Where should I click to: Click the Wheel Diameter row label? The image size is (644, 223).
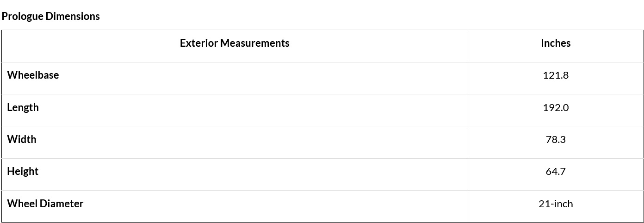pyautogui.click(x=45, y=204)
